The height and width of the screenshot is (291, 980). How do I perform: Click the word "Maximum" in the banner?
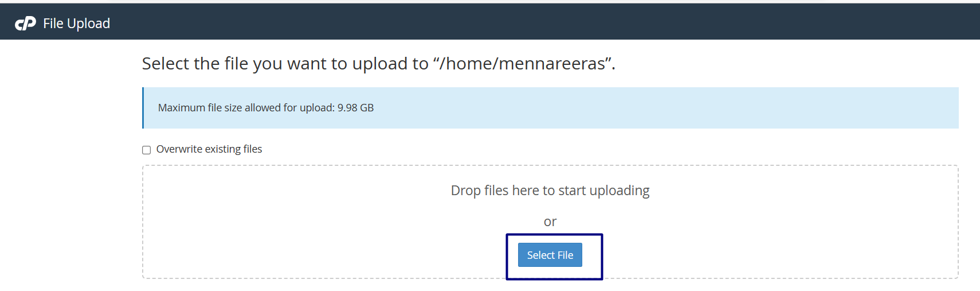point(182,108)
